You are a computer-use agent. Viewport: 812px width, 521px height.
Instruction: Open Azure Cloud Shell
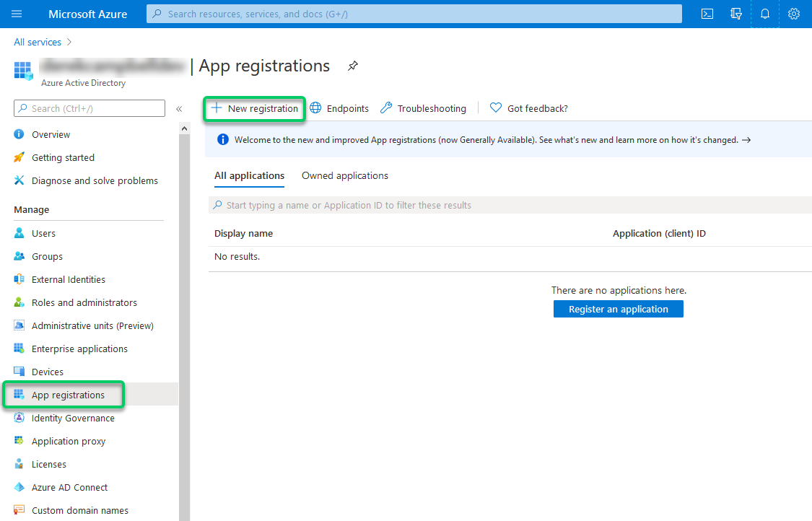click(x=707, y=14)
